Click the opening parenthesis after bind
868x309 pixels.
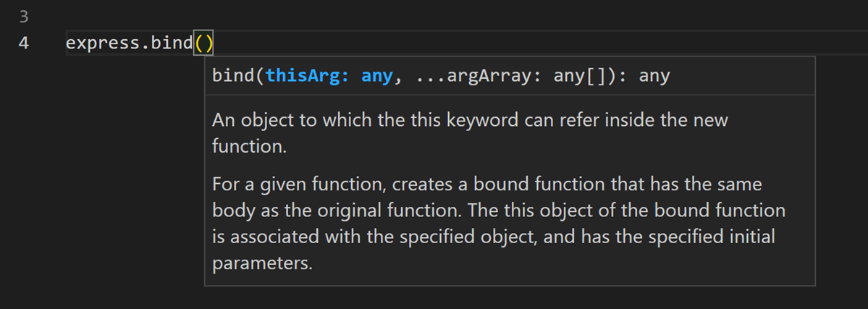pos(199,44)
